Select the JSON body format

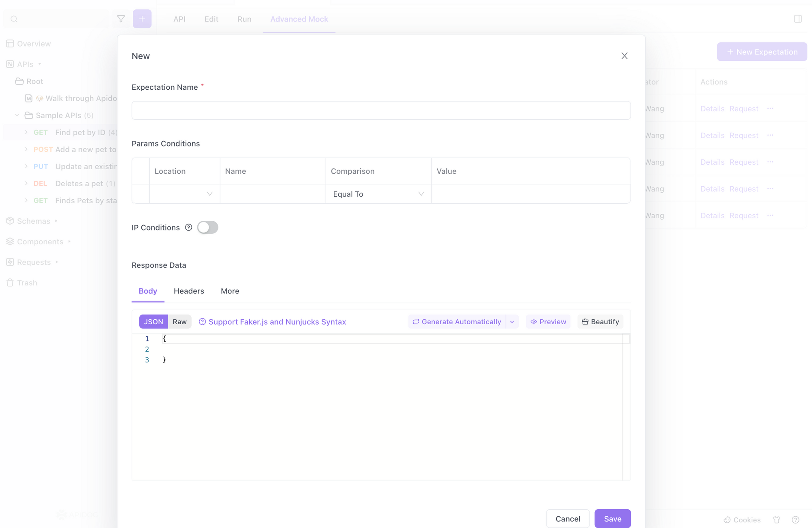pyautogui.click(x=153, y=321)
